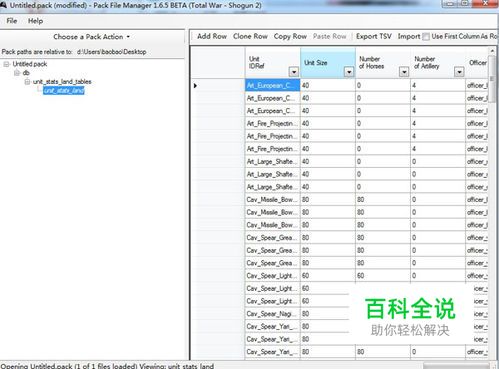Select unit_stats_land_tables folder in tree
This screenshot has height=369, width=499.
tap(62, 82)
